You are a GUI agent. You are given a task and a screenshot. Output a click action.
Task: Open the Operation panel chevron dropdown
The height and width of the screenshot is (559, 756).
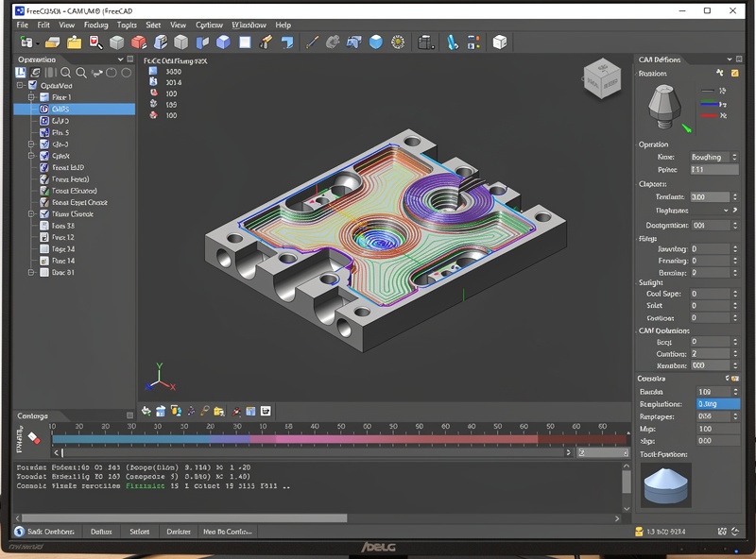[121, 59]
